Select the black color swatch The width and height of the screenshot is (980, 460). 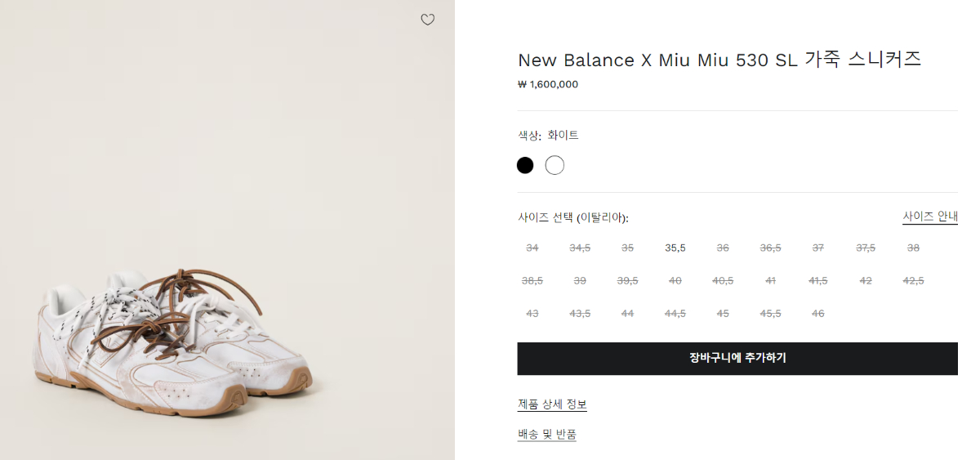[x=525, y=165]
